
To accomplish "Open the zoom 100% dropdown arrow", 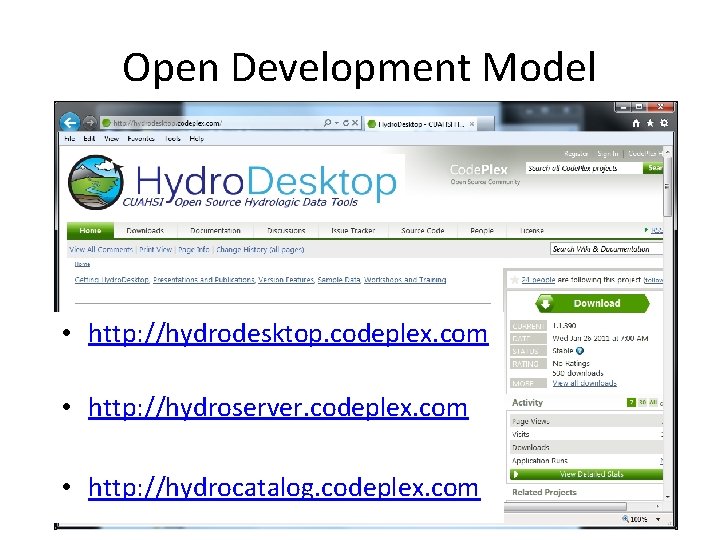I will click(x=658, y=519).
